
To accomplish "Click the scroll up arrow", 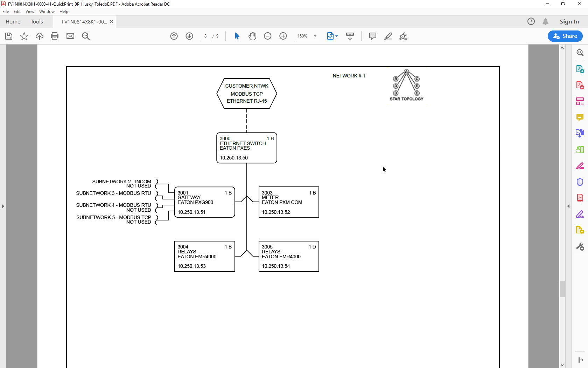I will (562, 47).
